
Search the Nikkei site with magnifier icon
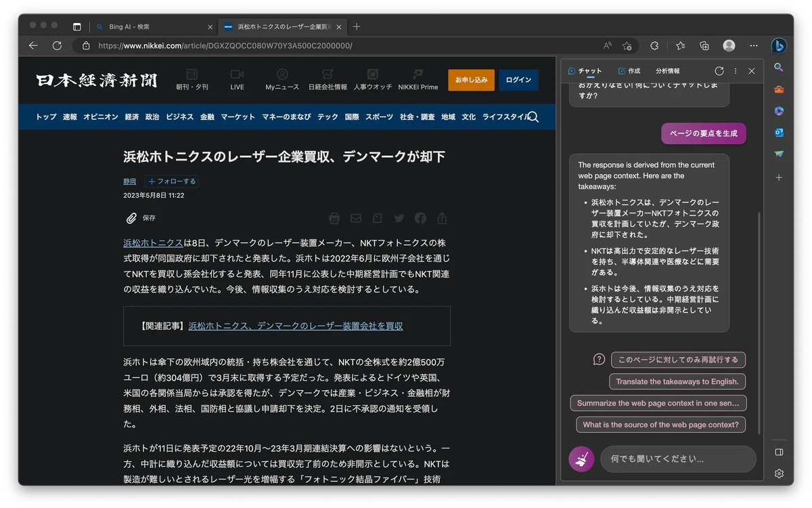533,117
